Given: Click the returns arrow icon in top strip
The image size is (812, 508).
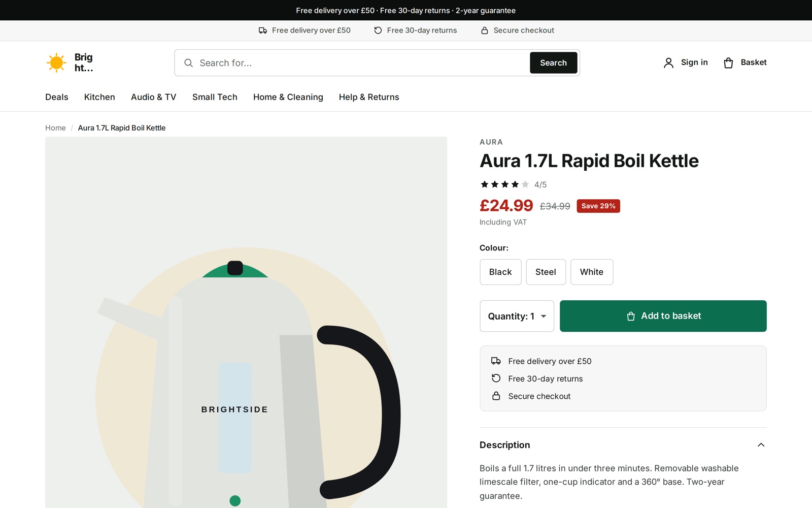Looking at the screenshot, I should [x=378, y=30].
